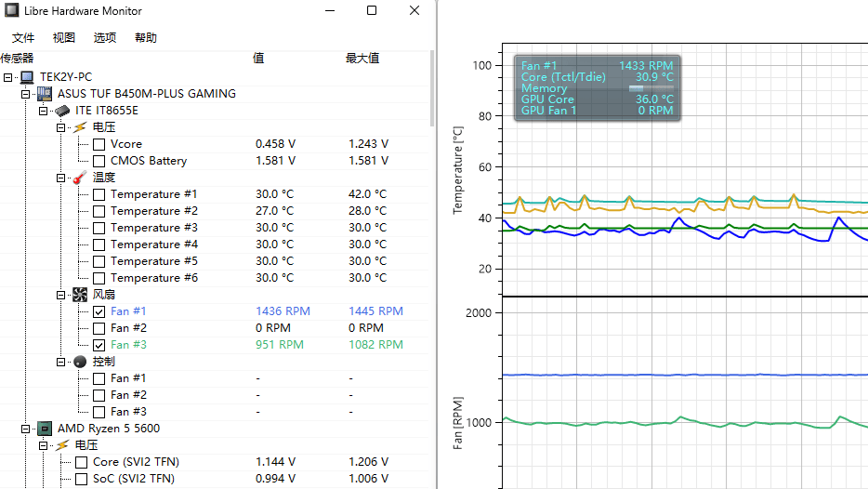Collapse the ASUS TUF B450M-PLUS GAMING node
This screenshot has height=489, width=868.
(x=25, y=94)
